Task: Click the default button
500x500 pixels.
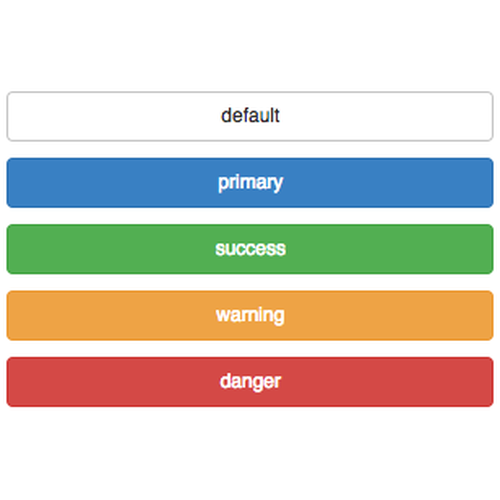Action: [x=250, y=116]
